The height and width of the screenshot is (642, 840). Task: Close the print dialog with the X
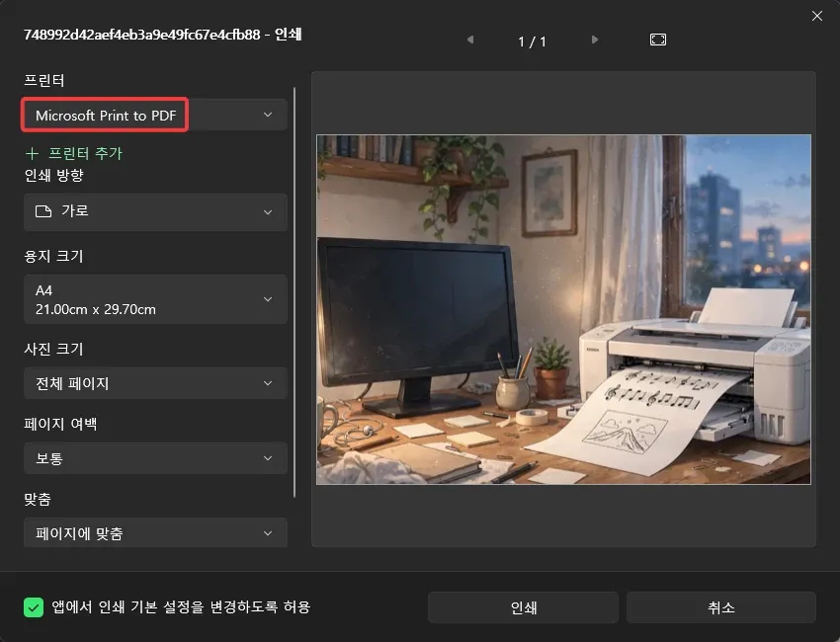click(817, 16)
